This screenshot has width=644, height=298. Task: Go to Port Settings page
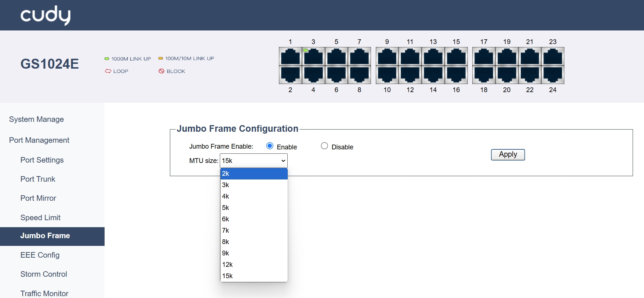pos(42,160)
